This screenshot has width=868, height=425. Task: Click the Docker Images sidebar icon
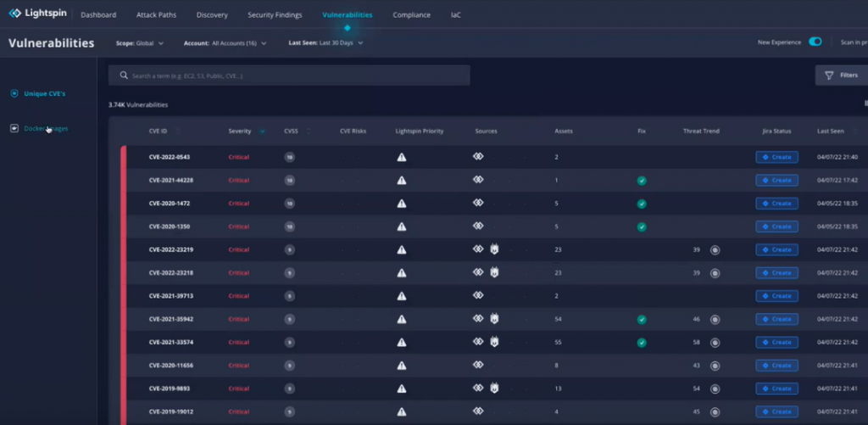[x=14, y=129]
